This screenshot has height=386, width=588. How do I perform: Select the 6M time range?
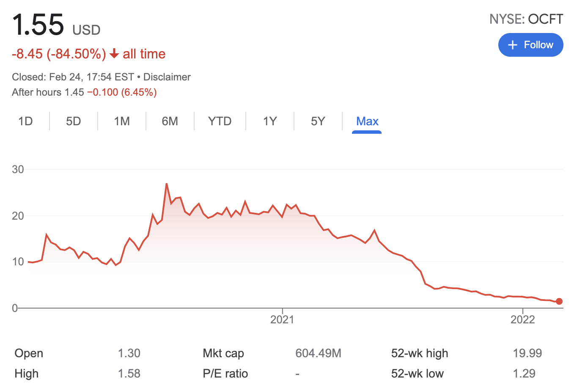pyautogui.click(x=170, y=121)
